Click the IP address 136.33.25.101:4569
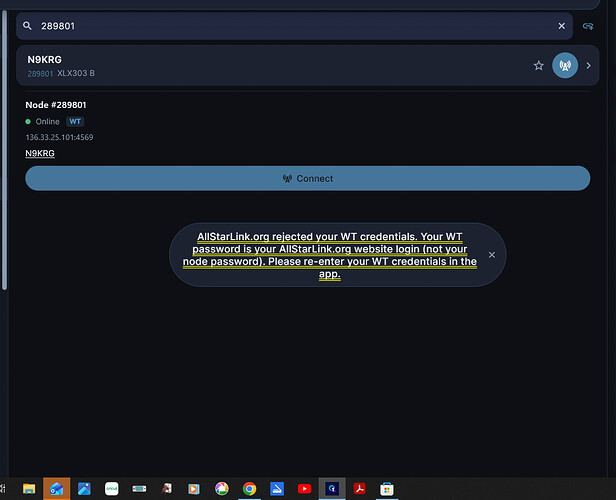Image resolution: width=616 pixels, height=500 pixels. (x=59, y=137)
